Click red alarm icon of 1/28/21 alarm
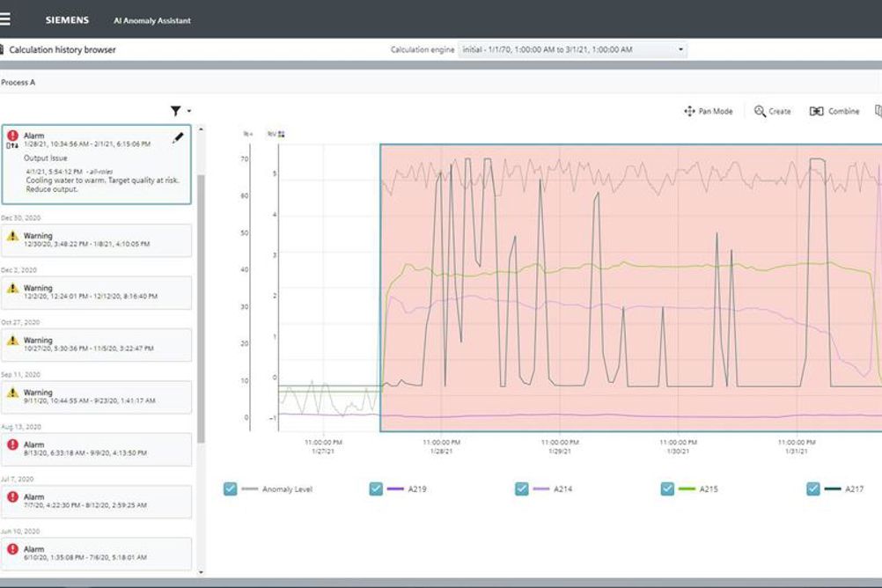This screenshot has height=588, width=882. pos(12,136)
